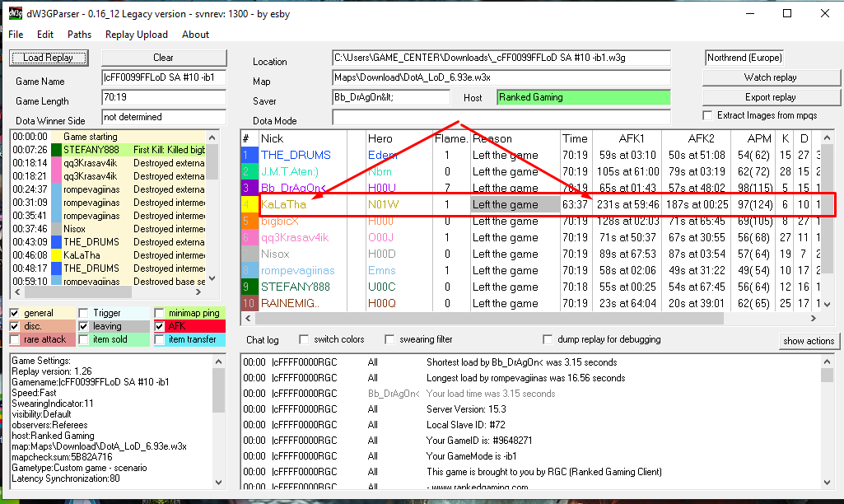This screenshot has width=844, height=504.
Task: Click event list scroll right arrow
Action: click(198, 292)
